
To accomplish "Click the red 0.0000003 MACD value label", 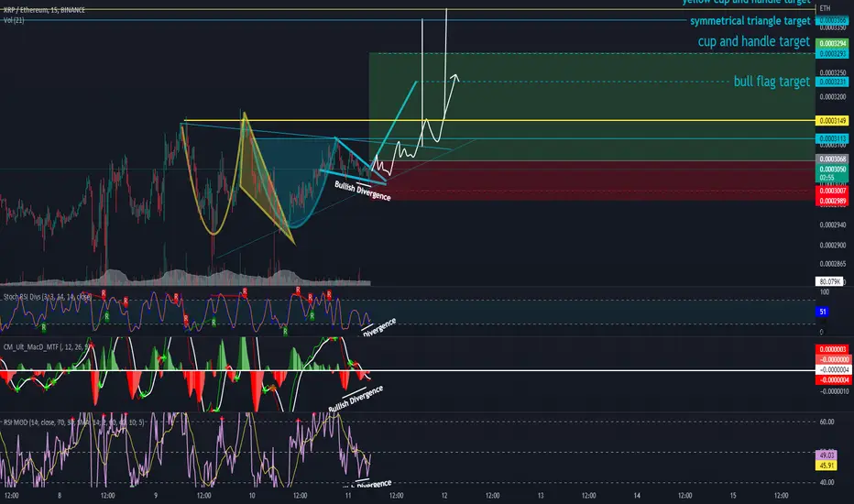I will tap(832, 349).
